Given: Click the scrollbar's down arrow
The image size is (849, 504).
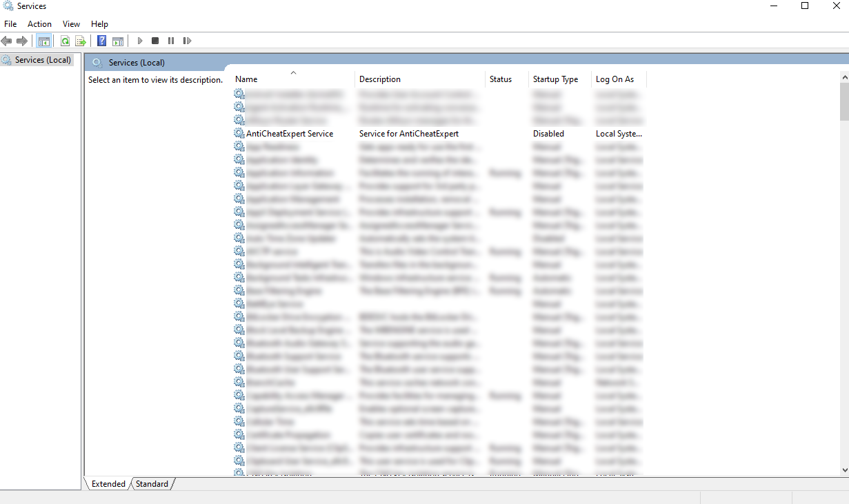Looking at the screenshot, I should [x=844, y=470].
